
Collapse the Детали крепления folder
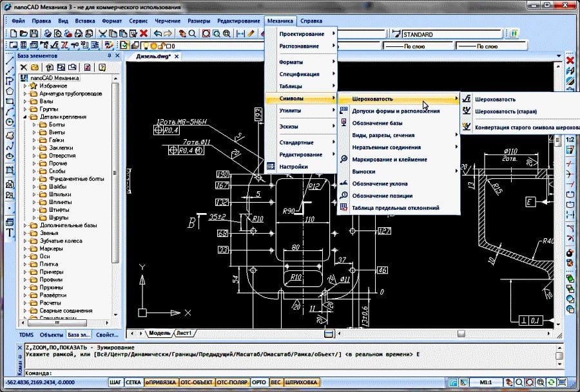click(x=26, y=117)
